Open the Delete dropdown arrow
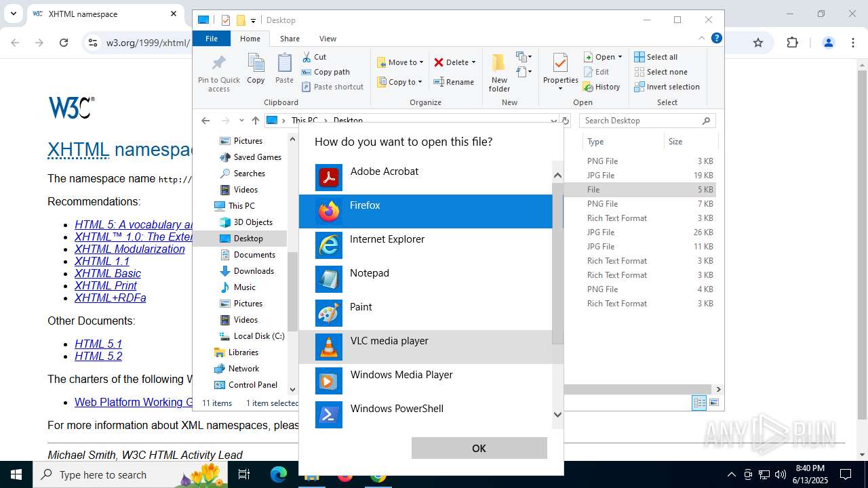Image resolution: width=868 pixels, height=488 pixels. click(473, 62)
